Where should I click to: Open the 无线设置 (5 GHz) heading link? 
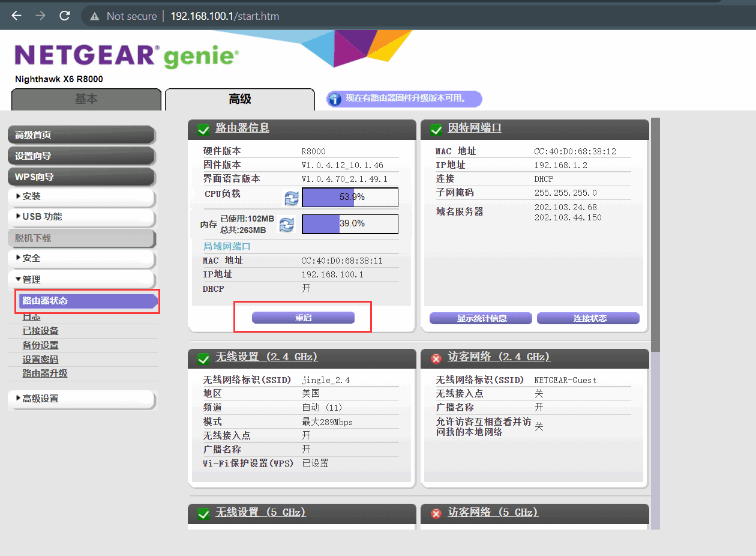pos(260,513)
